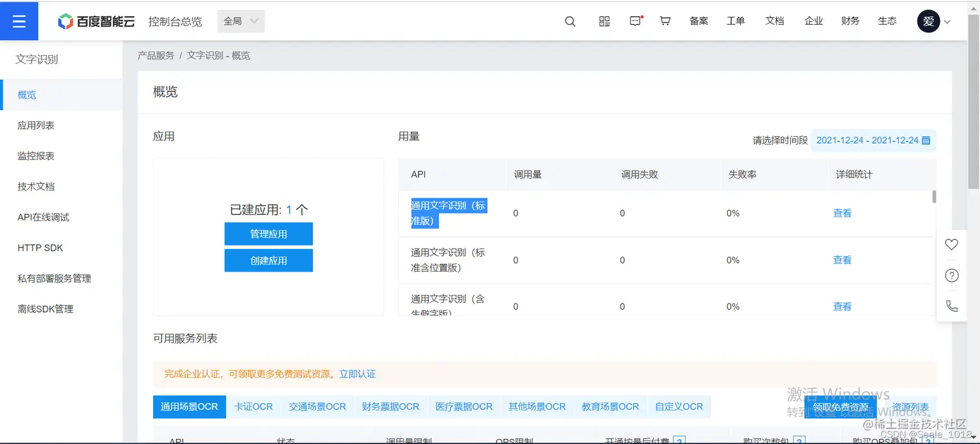The width and height of the screenshot is (980, 444).
Task: Click the 领取免费资源 button
Action: 841,407
